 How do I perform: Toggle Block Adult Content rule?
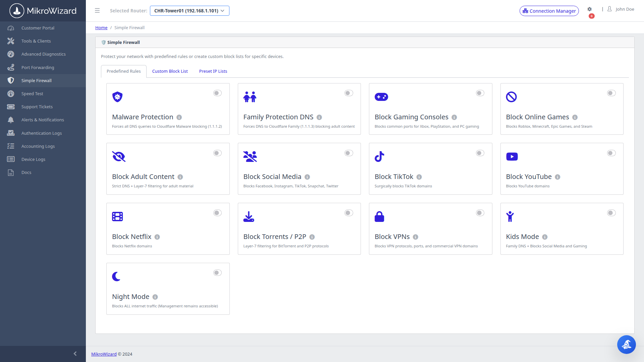[217, 153]
